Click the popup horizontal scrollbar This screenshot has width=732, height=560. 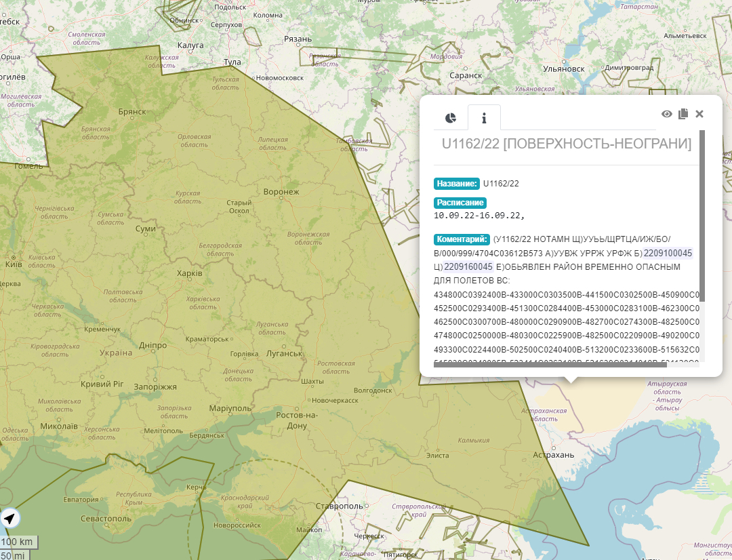tap(550, 364)
